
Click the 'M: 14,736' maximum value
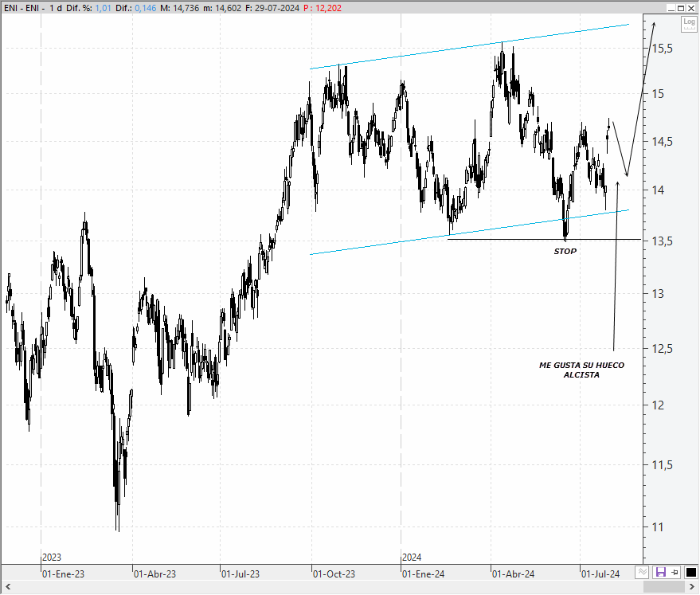[179, 8]
